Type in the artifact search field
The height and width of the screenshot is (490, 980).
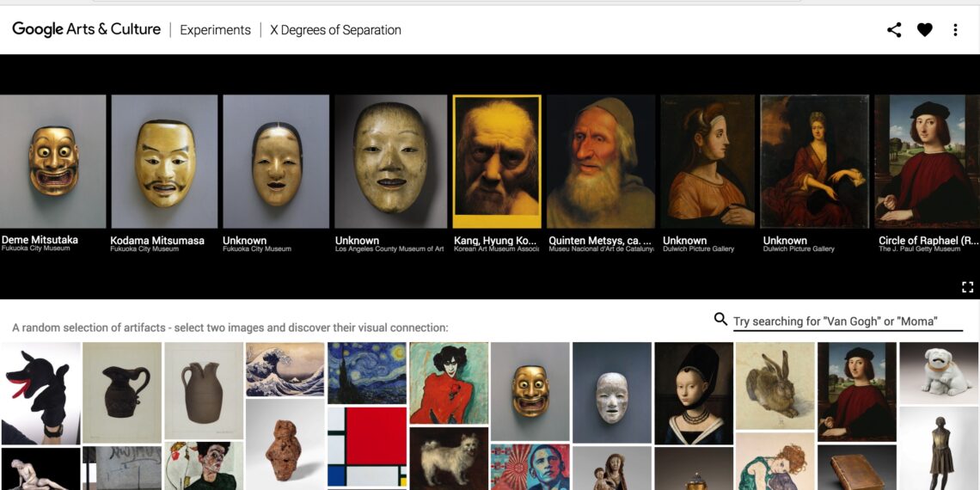tap(847, 322)
